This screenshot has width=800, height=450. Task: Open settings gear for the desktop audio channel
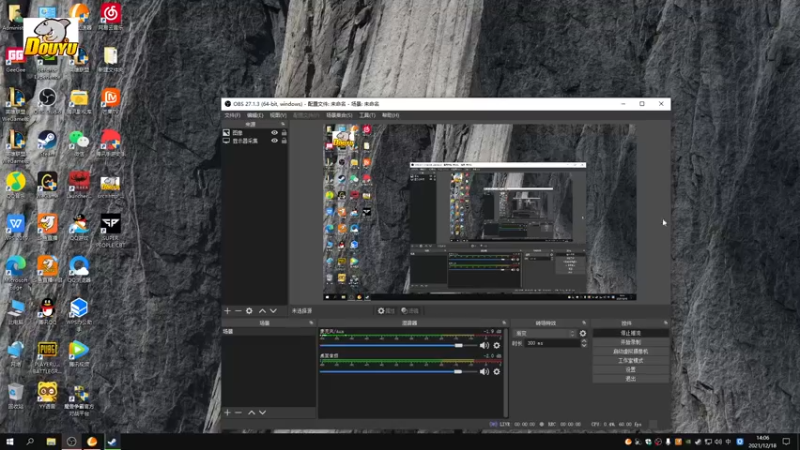(497, 371)
